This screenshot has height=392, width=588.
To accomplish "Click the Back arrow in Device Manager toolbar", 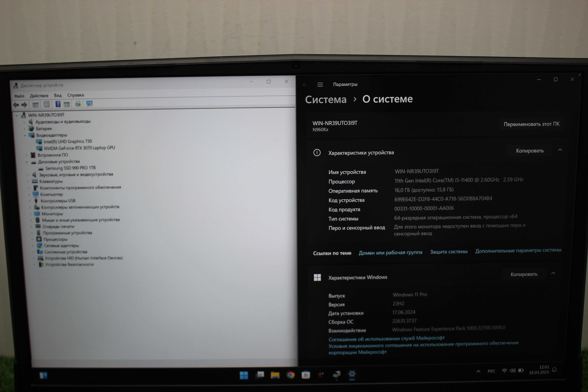I will click(16, 105).
